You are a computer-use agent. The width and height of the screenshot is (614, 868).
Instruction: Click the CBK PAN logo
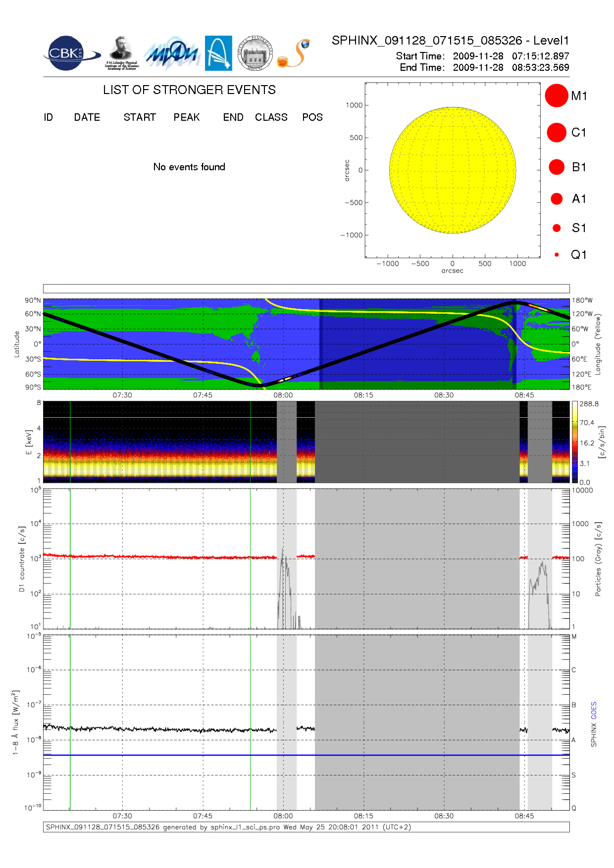(x=71, y=53)
